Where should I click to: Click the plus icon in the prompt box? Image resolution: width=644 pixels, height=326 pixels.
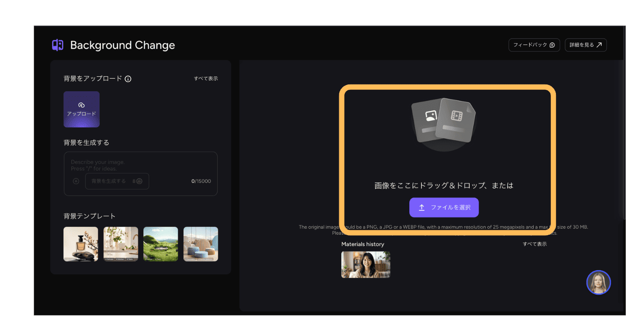pyautogui.click(x=76, y=181)
